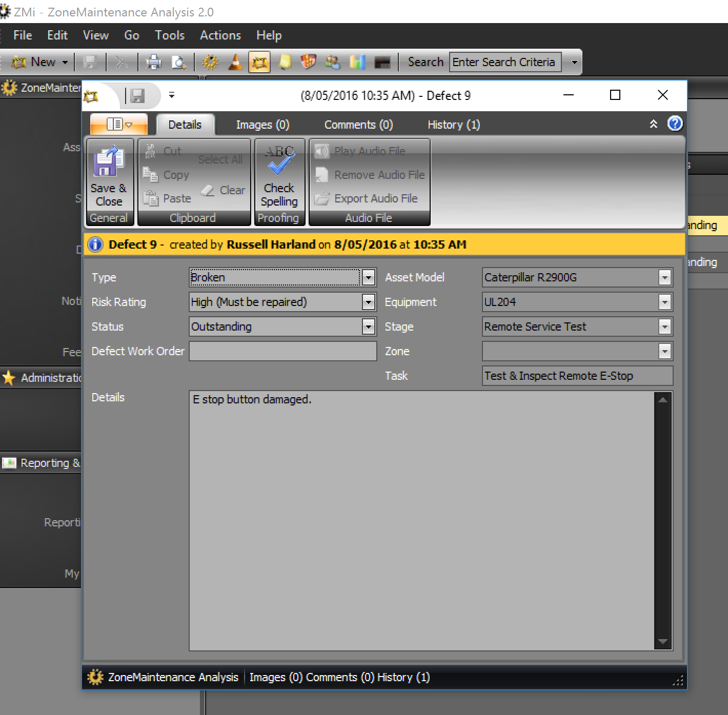
Task: Click the blue help question mark icon
Action: [675, 124]
